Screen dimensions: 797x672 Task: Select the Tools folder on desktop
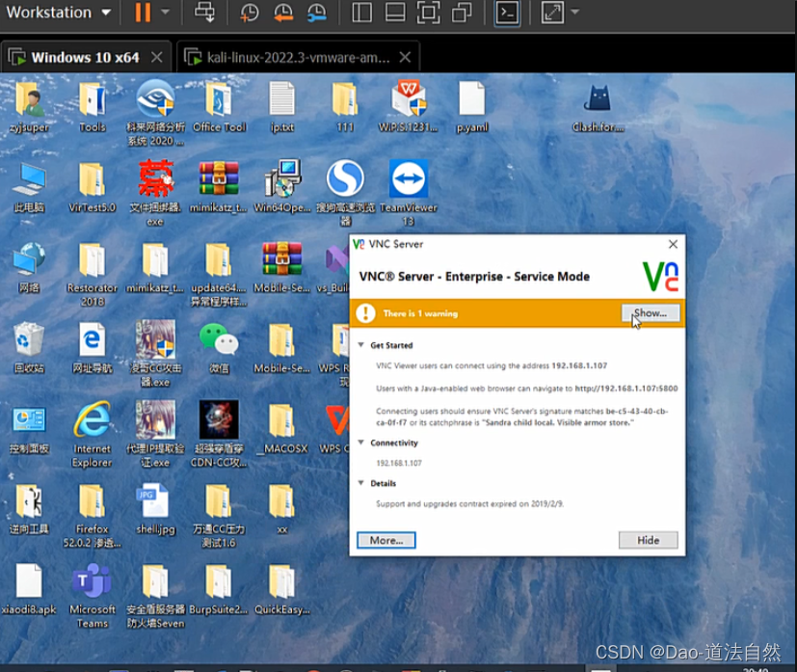[x=92, y=107]
